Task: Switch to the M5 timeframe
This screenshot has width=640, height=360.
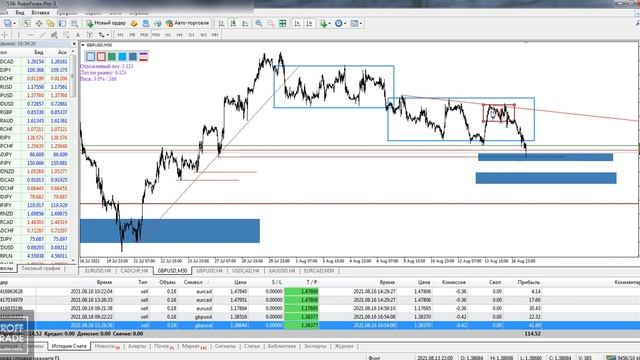Action: click(x=132, y=35)
